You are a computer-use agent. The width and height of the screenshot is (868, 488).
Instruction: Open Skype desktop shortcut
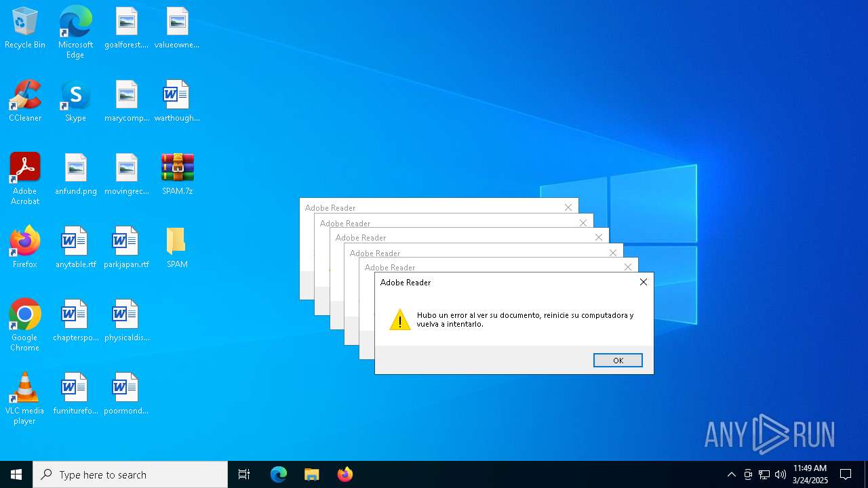pos(75,102)
